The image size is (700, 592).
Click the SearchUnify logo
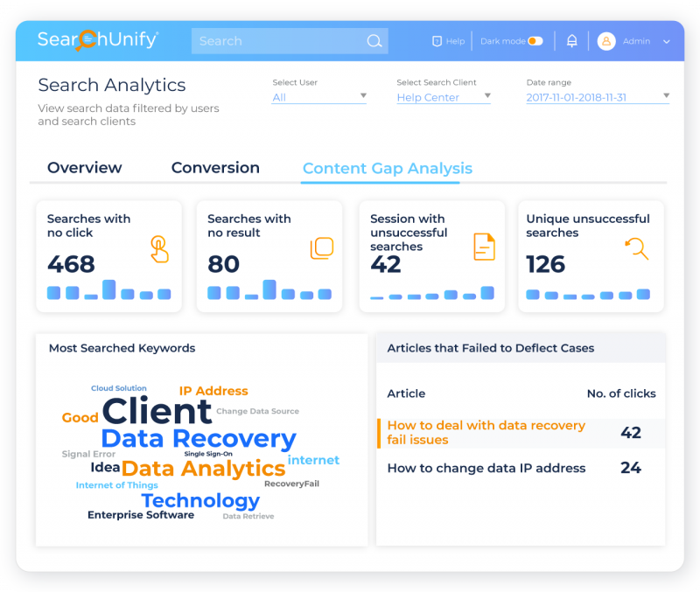(97, 40)
